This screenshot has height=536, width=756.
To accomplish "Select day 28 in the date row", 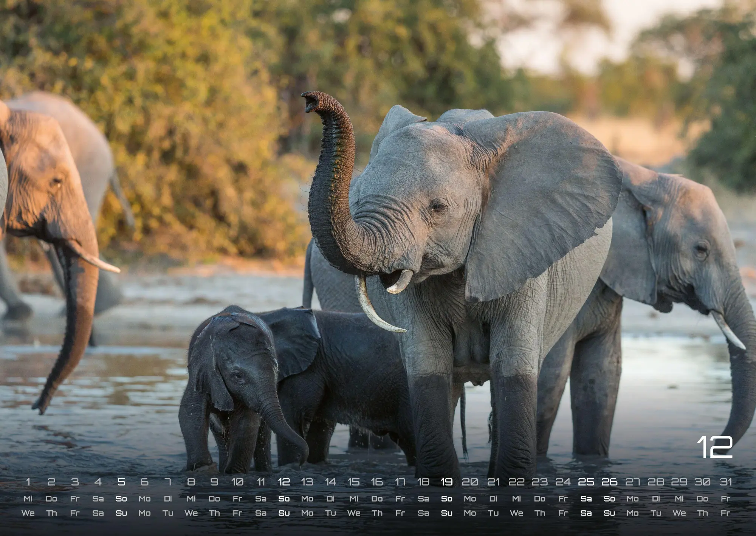I will (656, 482).
